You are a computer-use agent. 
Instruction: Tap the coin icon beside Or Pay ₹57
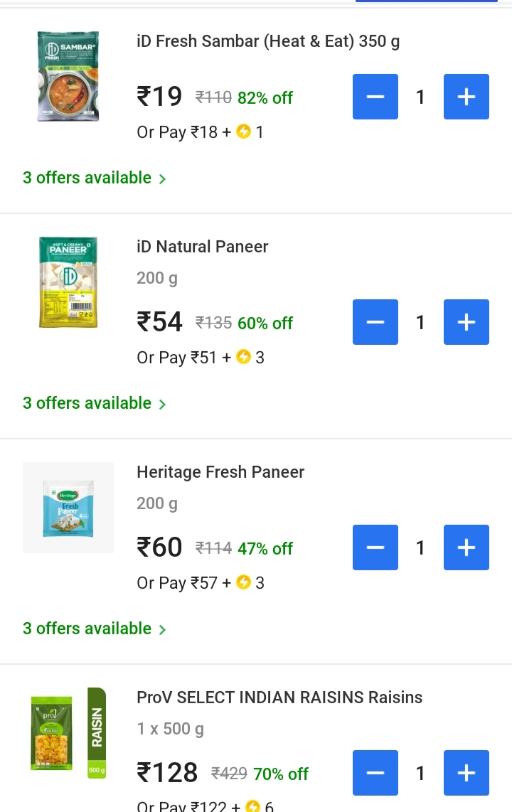point(244,583)
